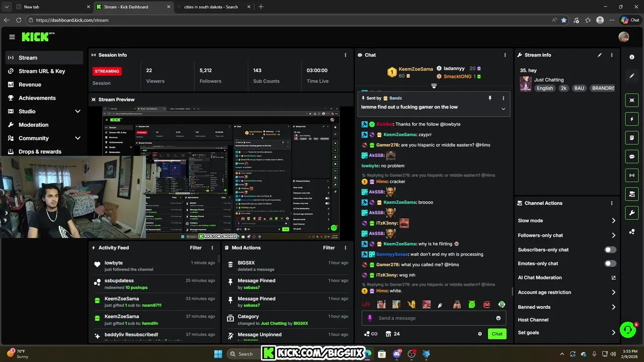This screenshot has width=644, height=362.
Task: Toggle Subscribers-only chat switch
Action: (610, 249)
